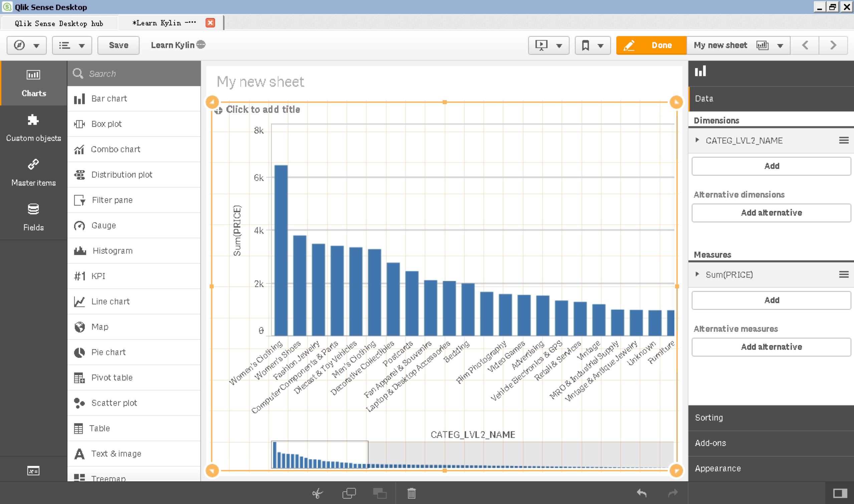This screenshot has width=854, height=504.
Task: Expand the Sum(PRICE) measure
Action: coord(698,274)
